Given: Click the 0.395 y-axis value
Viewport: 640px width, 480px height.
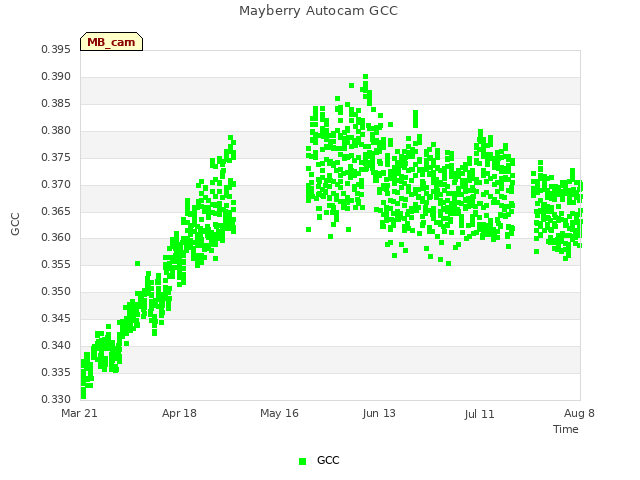Looking at the screenshot, I should click(56, 50).
